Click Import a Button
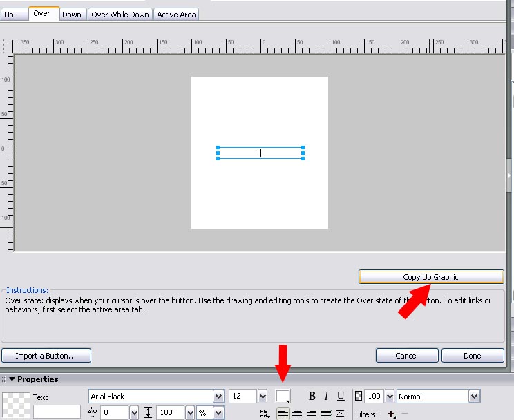Image resolution: width=514 pixels, height=420 pixels. tap(46, 356)
